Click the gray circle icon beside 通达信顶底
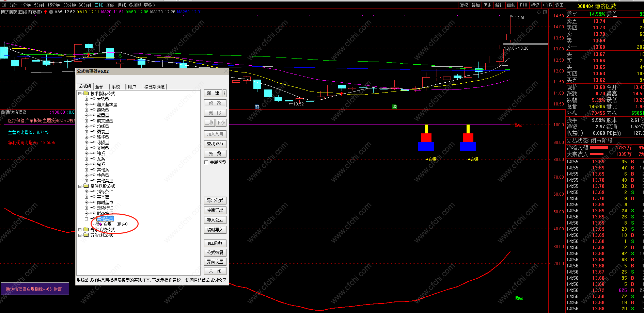 point(3,112)
